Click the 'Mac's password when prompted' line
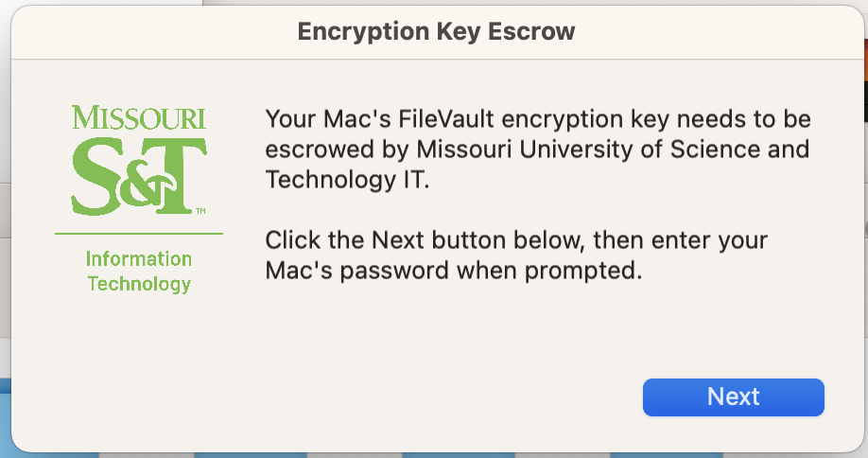Screen dimensions: 868x458 [x=453, y=271]
